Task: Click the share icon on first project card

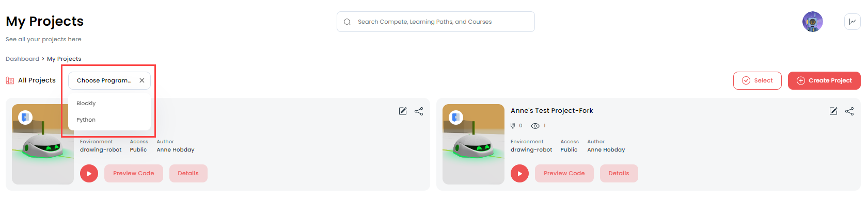Action: tap(419, 111)
